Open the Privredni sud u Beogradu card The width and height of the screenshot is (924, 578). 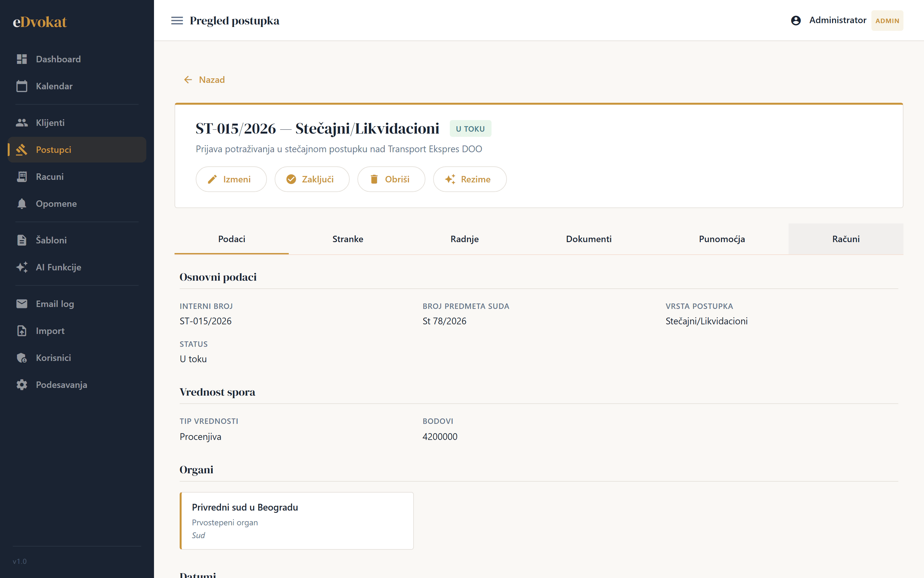point(297,521)
